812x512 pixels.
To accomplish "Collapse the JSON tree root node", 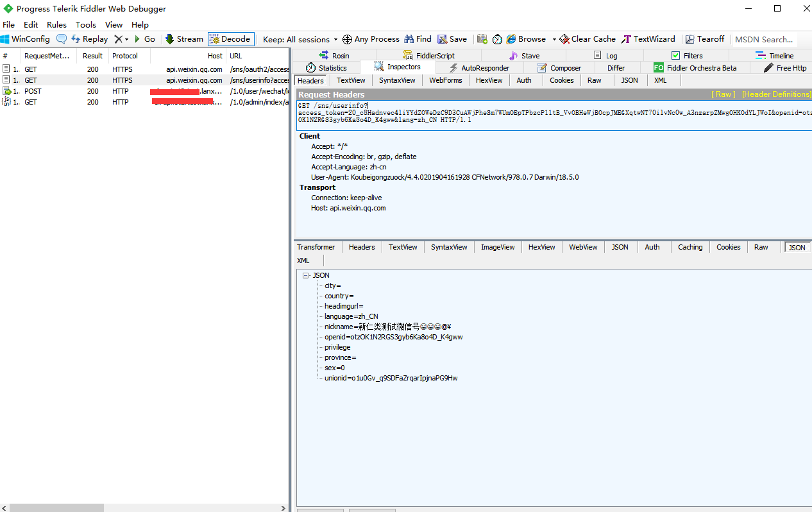I will (306, 275).
